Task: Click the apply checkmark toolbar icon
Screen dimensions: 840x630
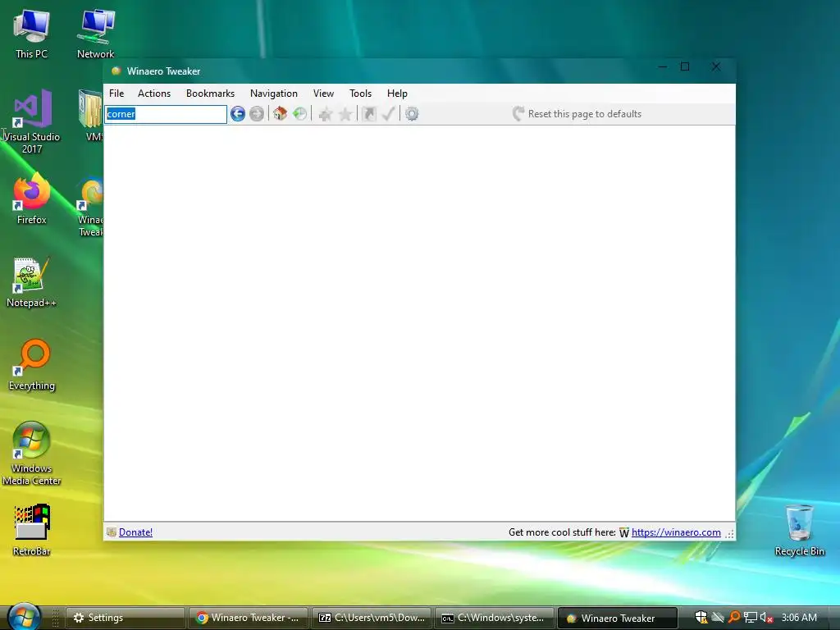Action: click(x=388, y=113)
